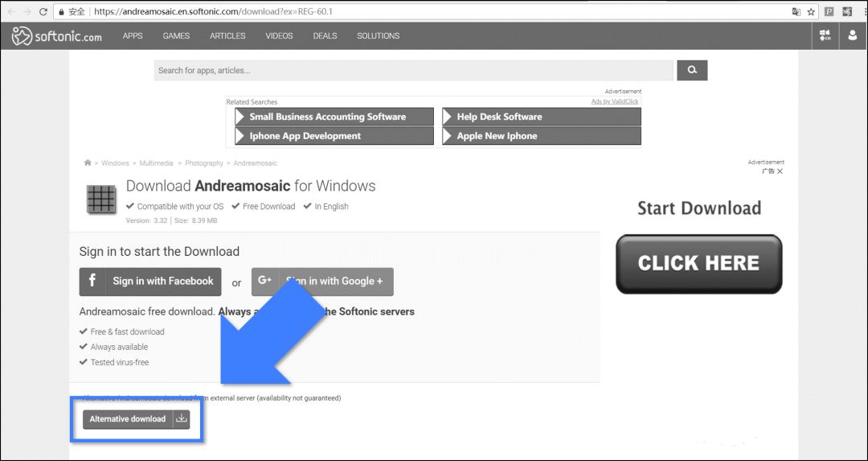The height and width of the screenshot is (461, 868).
Task: Click the platform selector icon in Softonic header
Action: click(825, 36)
